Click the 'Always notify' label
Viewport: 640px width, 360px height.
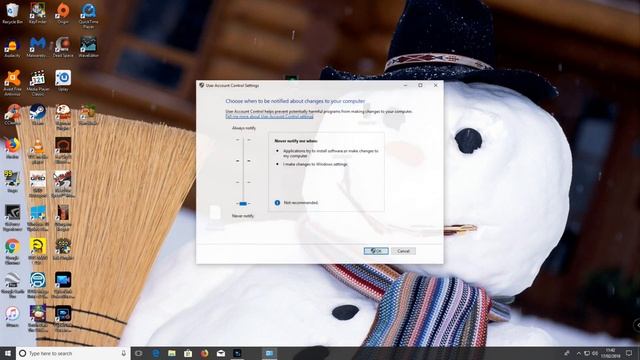coord(244,128)
